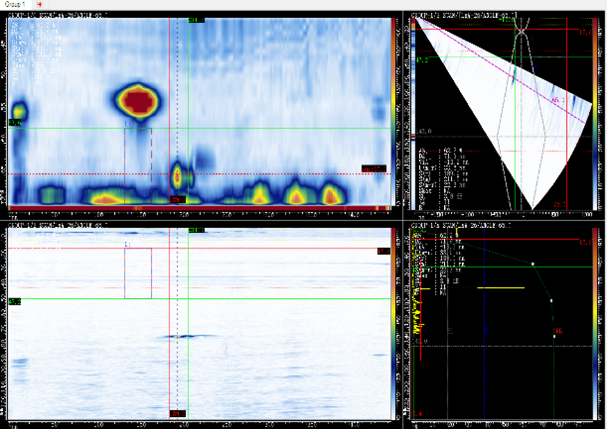Click the bottom red cursor label in B-scan view
This screenshot has height=429, width=607.
[x=177, y=414]
